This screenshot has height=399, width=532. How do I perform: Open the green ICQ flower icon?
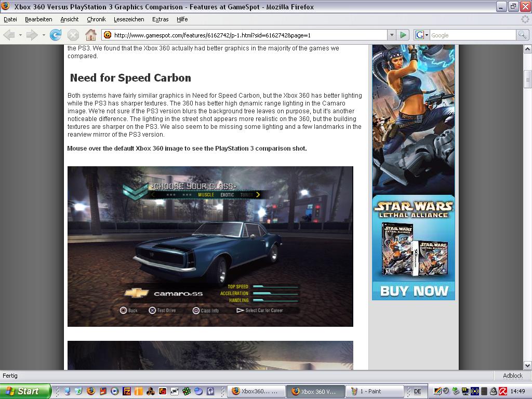click(x=187, y=391)
